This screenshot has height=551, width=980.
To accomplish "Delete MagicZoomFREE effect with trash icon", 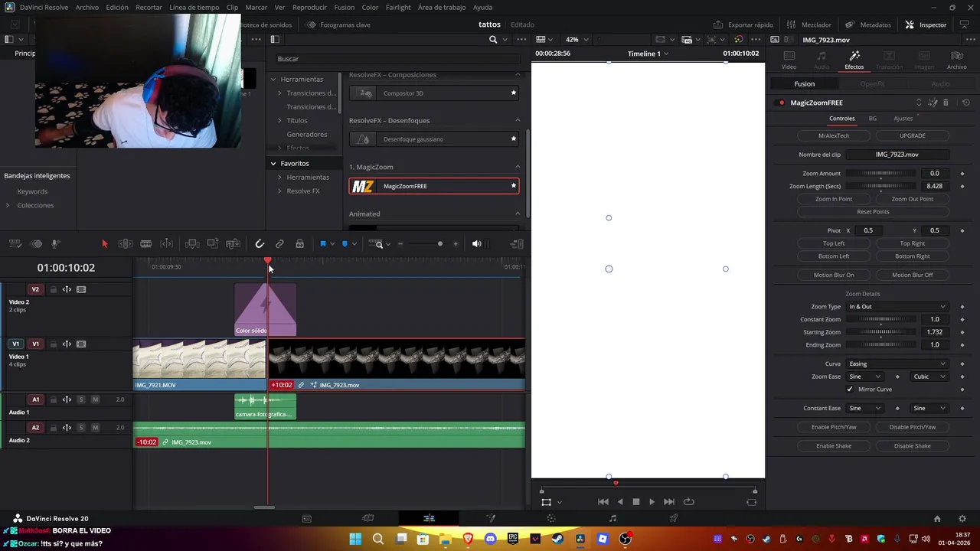I will click(x=946, y=103).
